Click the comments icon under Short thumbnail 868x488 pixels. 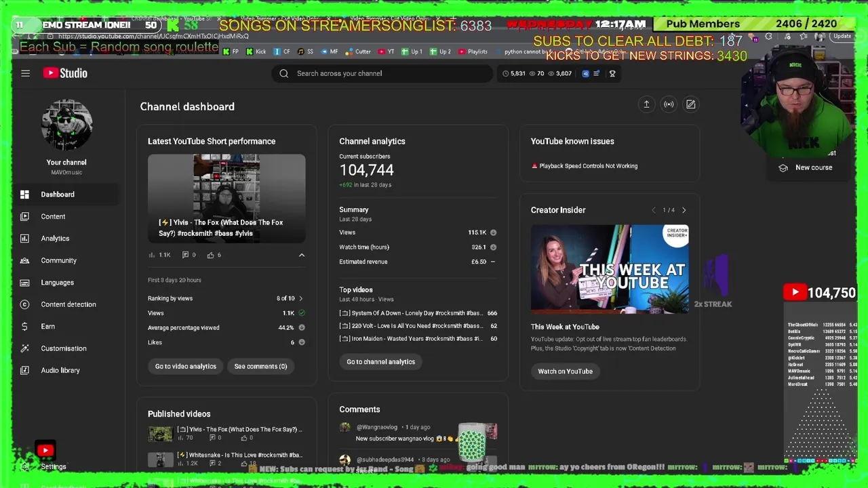tap(185, 255)
